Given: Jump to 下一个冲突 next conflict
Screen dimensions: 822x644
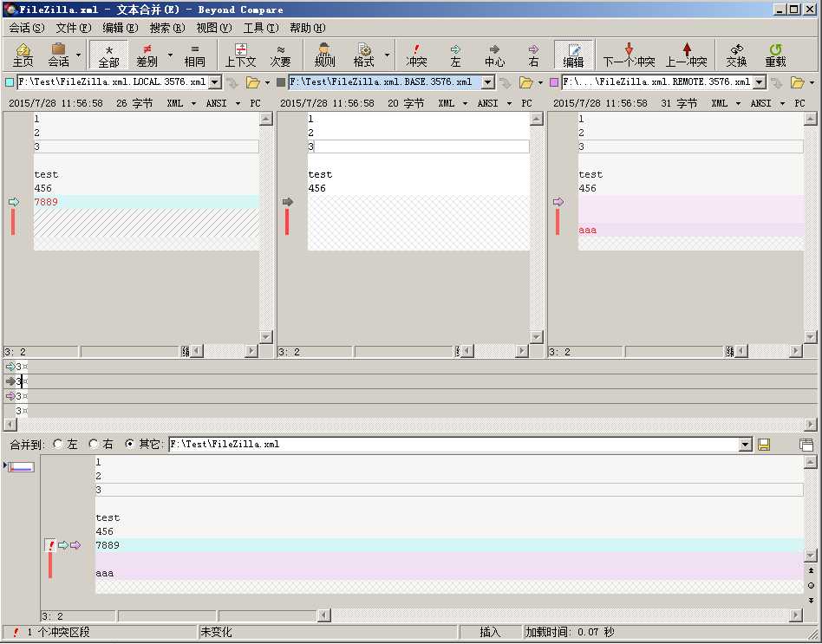Looking at the screenshot, I should 630,55.
